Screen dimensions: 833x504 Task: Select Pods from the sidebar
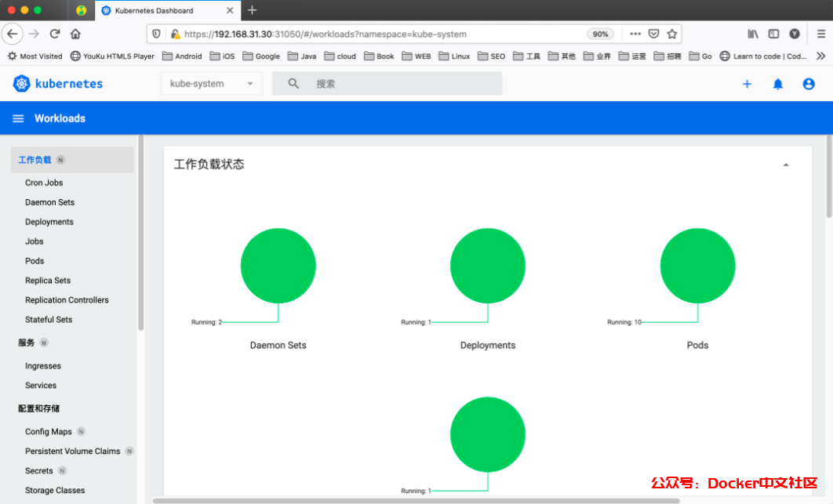coord(35,261)
